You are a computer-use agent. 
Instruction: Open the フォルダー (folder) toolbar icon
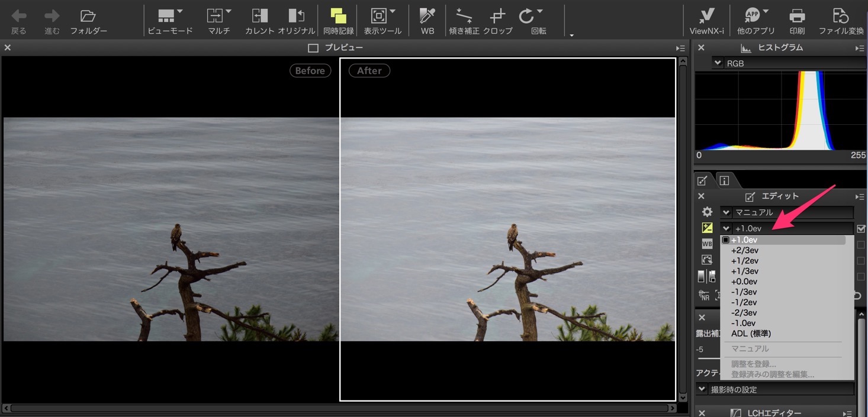point(88,21)
